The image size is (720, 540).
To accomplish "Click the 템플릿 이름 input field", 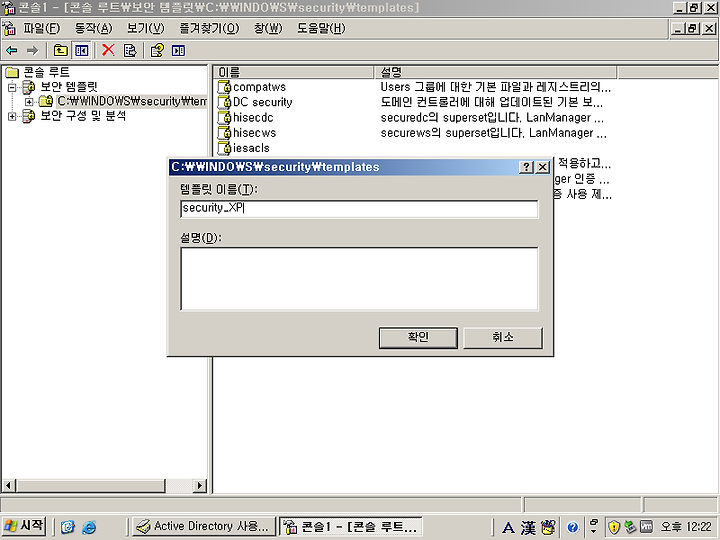I will pyautogui.click(x=359, y=208).
